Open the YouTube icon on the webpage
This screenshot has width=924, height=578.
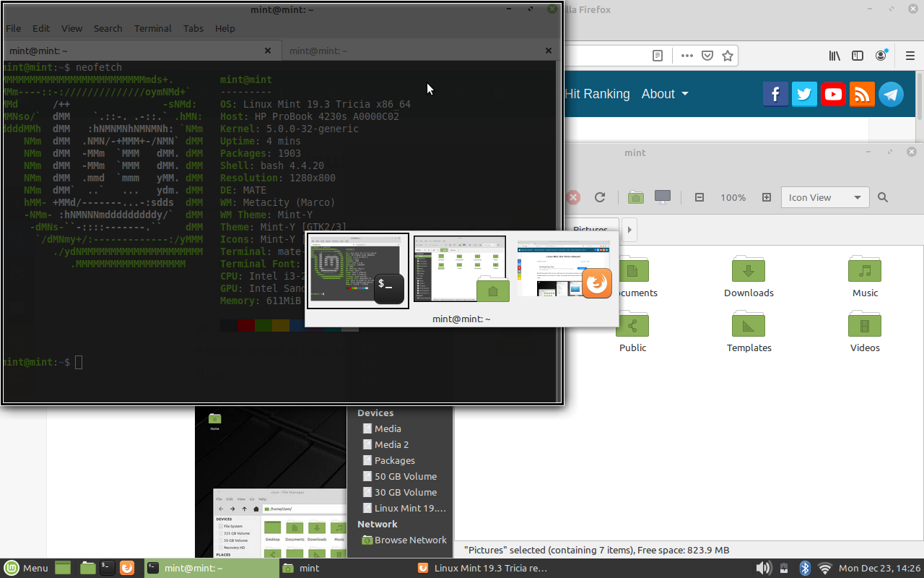click(x=833, y=94)
